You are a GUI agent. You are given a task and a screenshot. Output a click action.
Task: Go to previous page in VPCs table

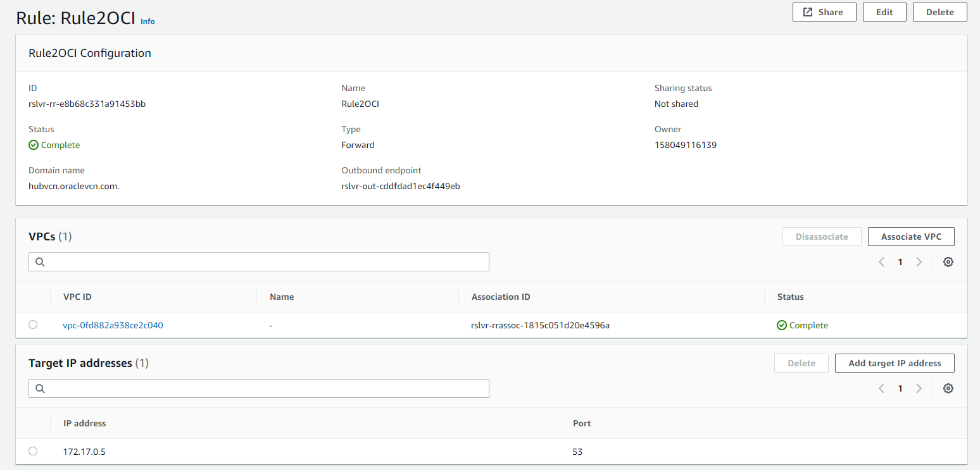tap(881, 262)
